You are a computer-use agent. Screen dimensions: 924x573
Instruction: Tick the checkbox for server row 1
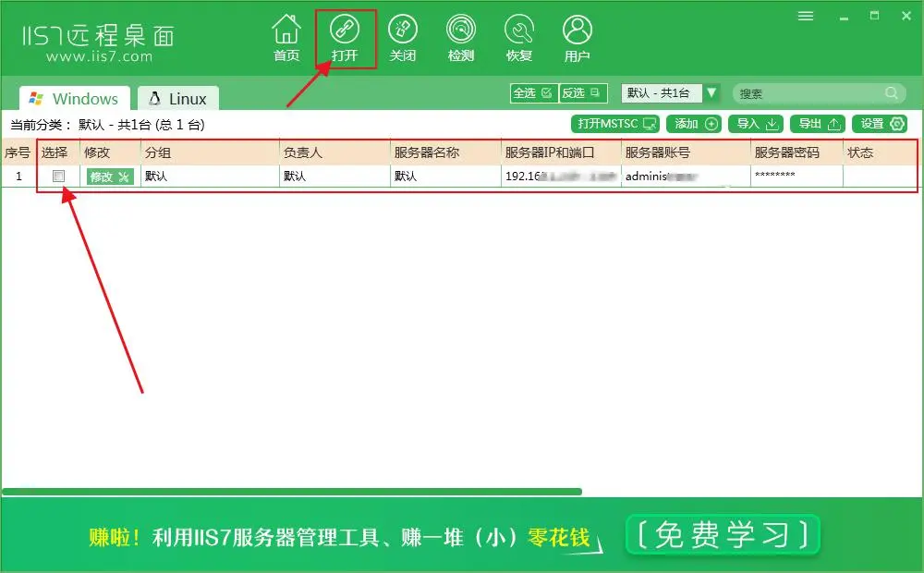tap(58, 177)
